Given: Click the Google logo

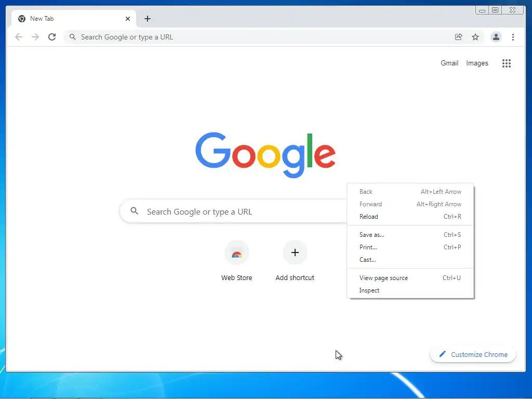Looking at the screenshot, I should pyautogui.click(x=265, y=155).
